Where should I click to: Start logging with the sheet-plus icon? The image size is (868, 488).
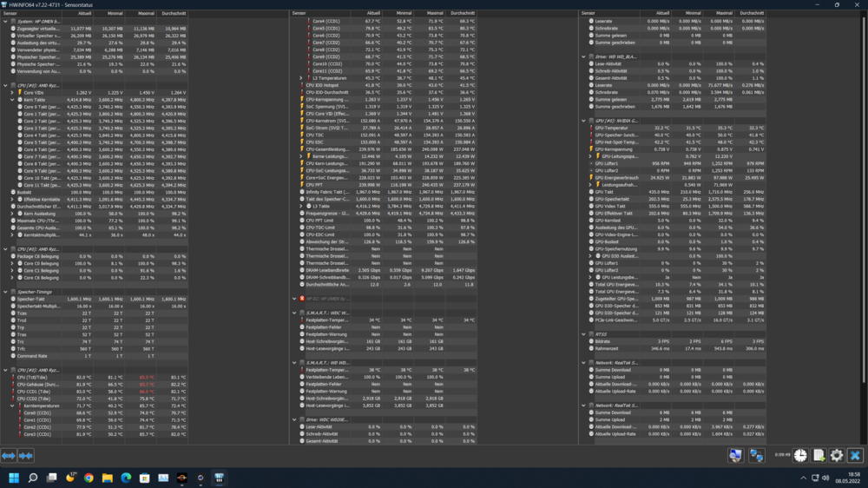pyautogui.click(x=819, y=455)
